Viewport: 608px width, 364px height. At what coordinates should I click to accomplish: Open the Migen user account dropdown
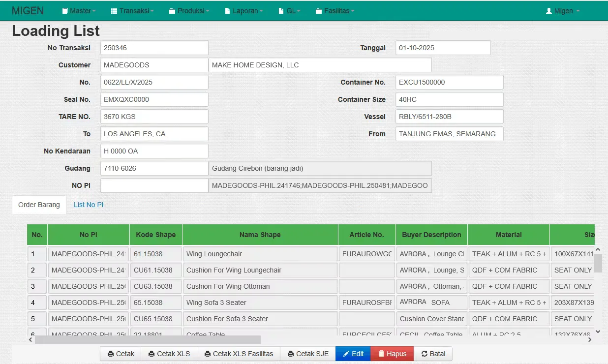click(563, 11)
